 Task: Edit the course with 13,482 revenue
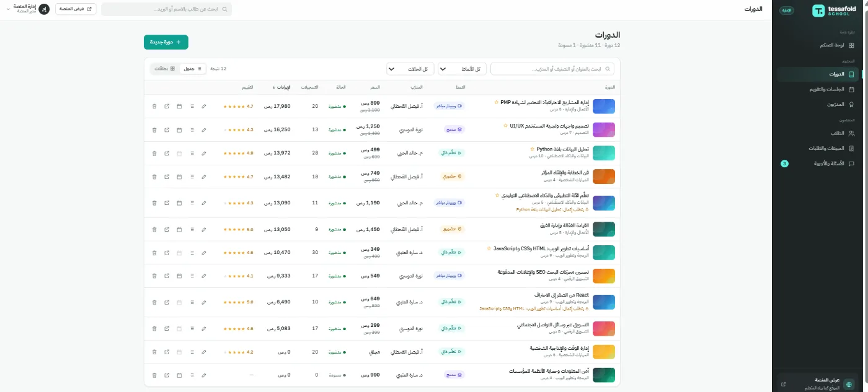tap(204, 176)
